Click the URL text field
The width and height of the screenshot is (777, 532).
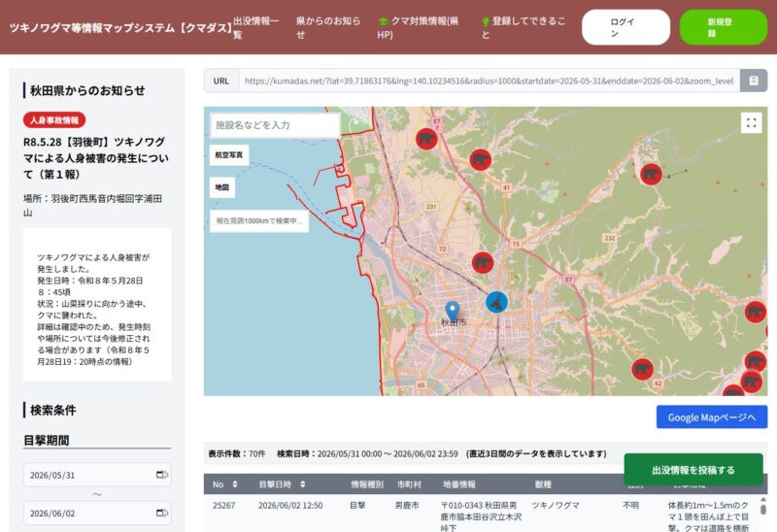pyautogui.click(x=490, y=81)
